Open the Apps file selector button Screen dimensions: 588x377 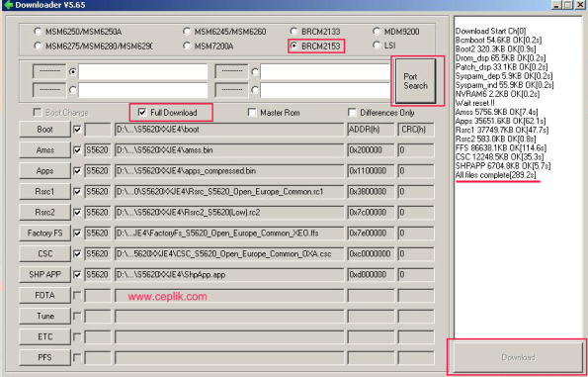44,171
